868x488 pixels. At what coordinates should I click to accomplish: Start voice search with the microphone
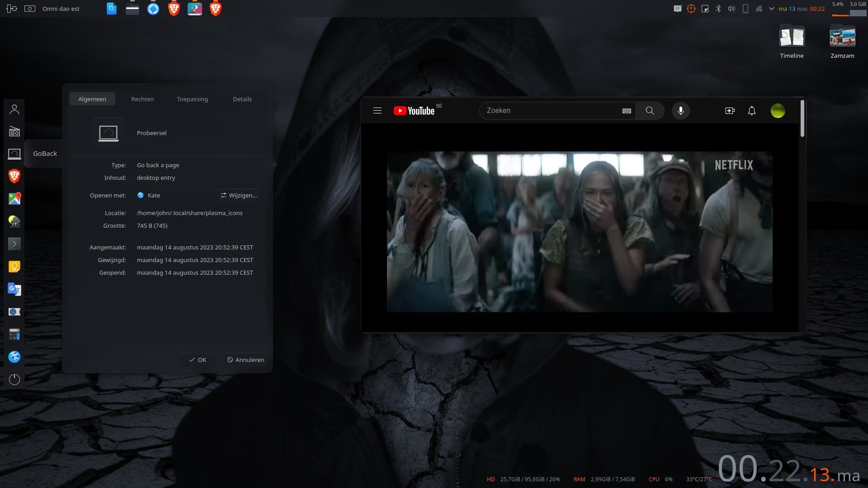680,111
